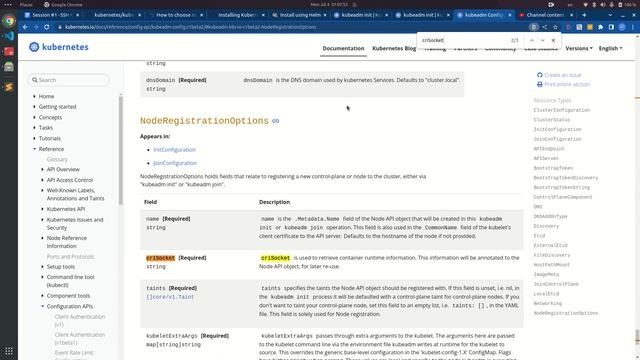This screenshot has width=640, height=360.
Task: Expand Getting started section
Action: coord(34,107)
